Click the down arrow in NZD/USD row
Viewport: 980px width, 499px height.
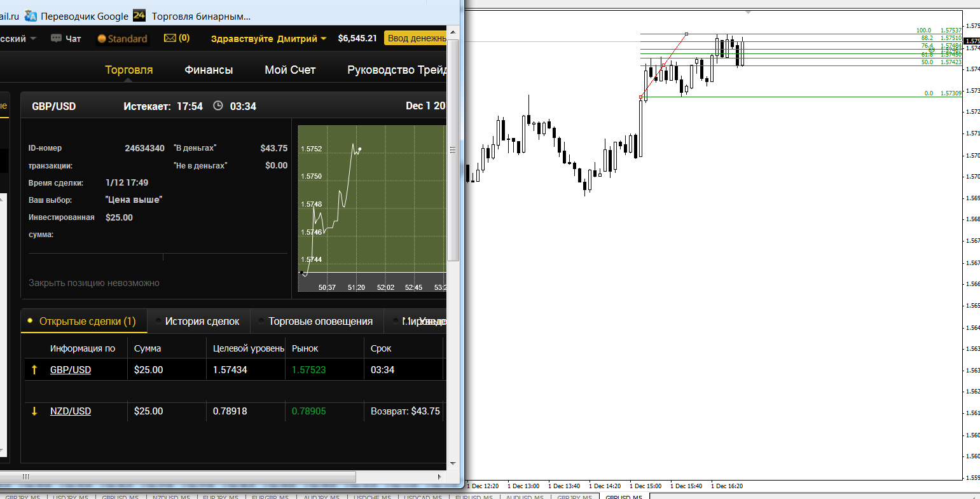click(x=34, y=411)
